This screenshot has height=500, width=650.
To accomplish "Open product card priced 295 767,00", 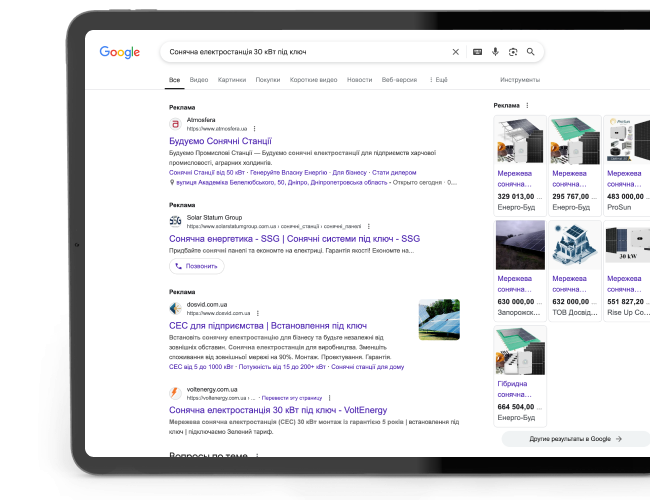I will point(575,166).
